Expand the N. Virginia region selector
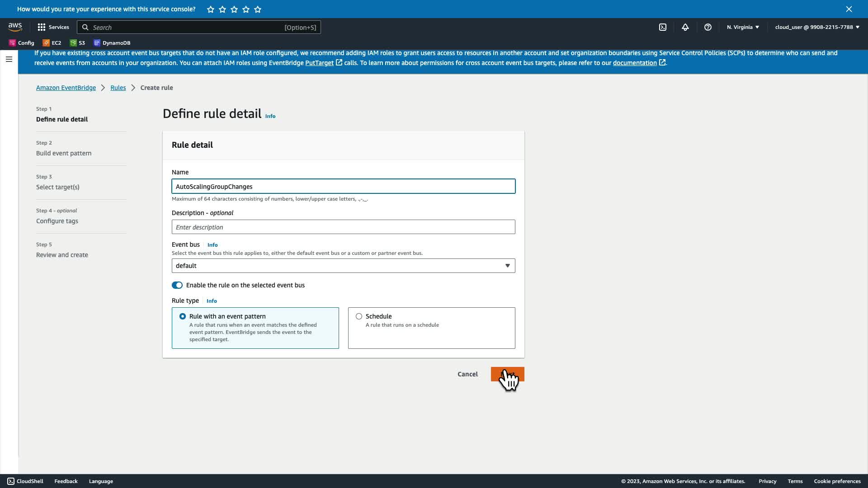The width and height of the screenshot is (868, 488). [742, 27]
